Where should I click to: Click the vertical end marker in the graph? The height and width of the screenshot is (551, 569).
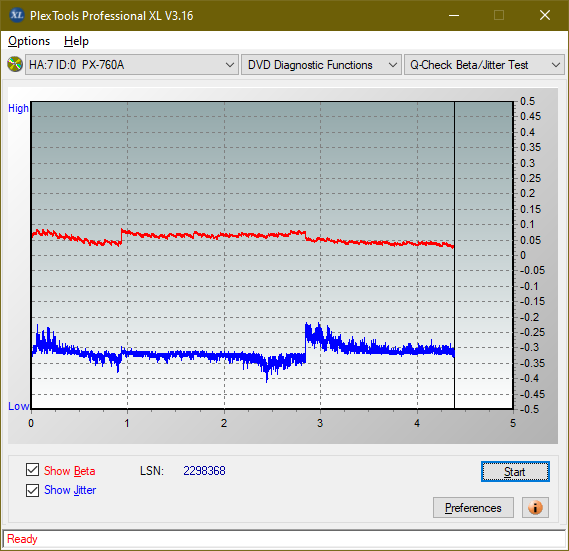point(454,254)
